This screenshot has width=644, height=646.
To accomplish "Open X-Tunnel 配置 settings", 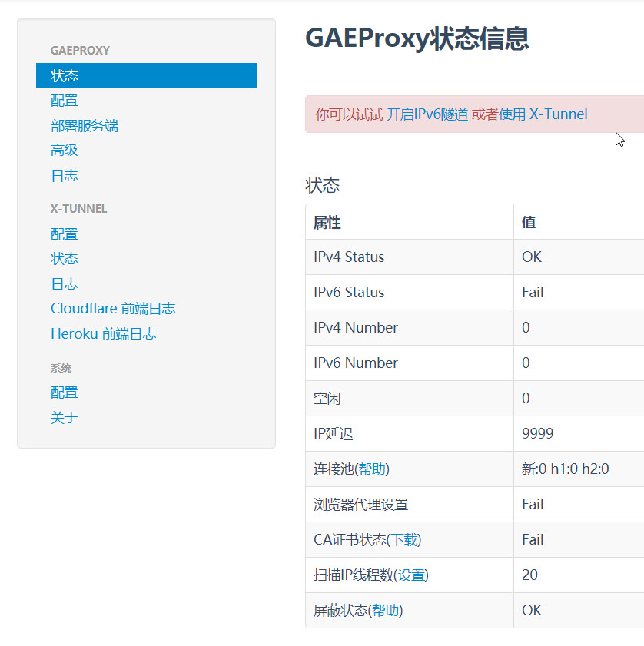I will coord(64,234).
